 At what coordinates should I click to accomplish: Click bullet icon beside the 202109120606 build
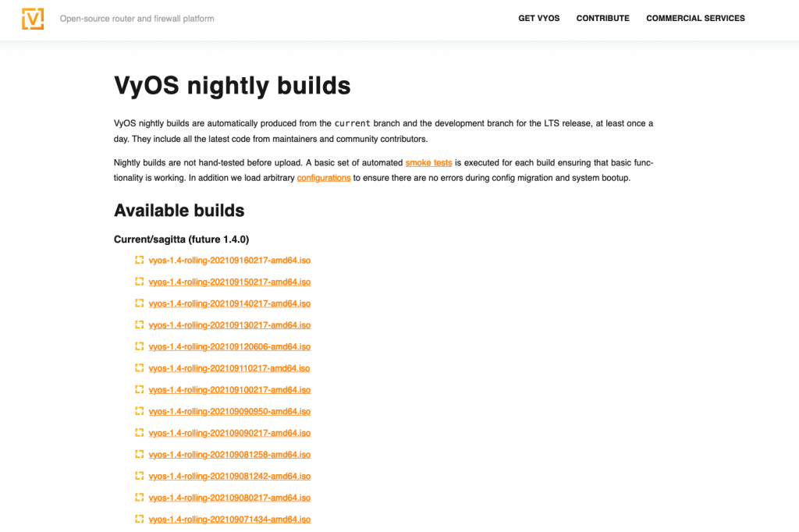[139, 346]
